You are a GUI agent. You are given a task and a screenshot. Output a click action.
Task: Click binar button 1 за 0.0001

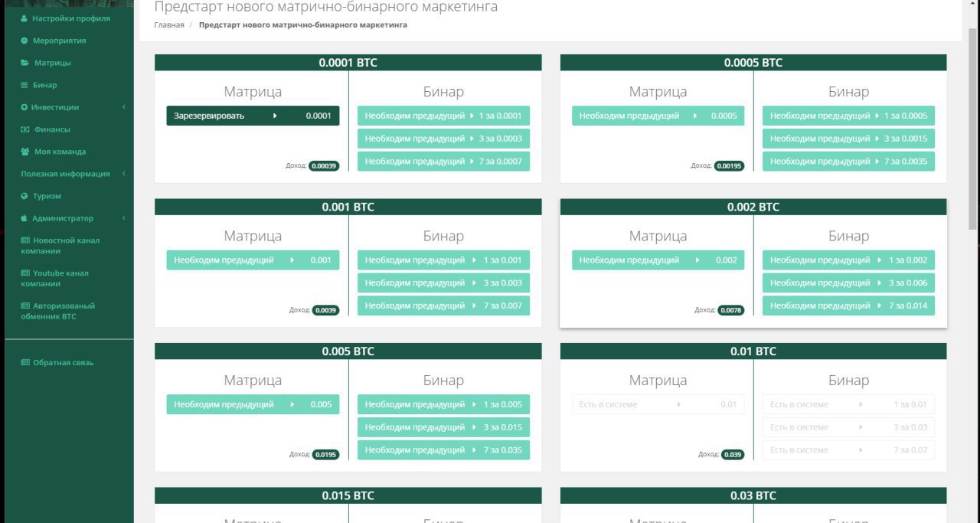pyautogui.click(x=443, y=116)
